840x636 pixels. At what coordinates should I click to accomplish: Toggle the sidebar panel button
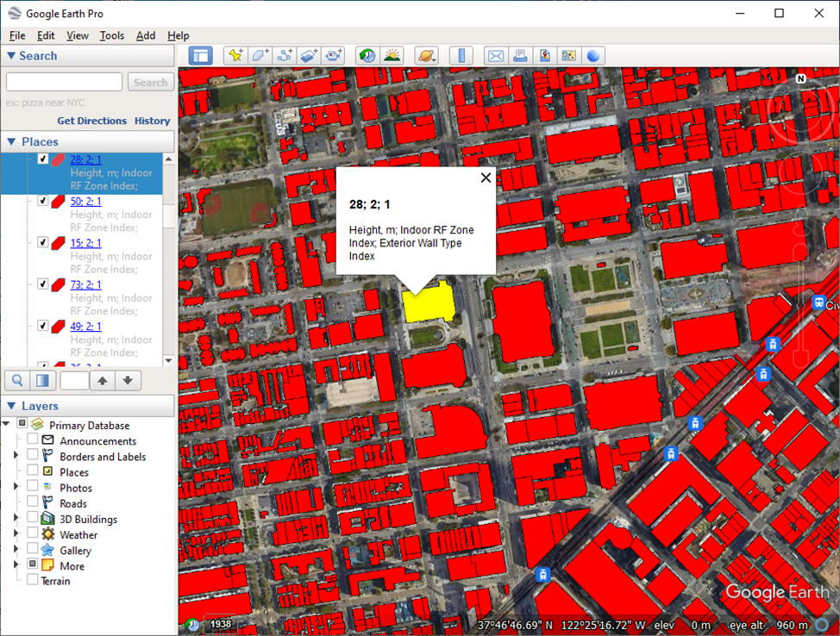[200, 56]
